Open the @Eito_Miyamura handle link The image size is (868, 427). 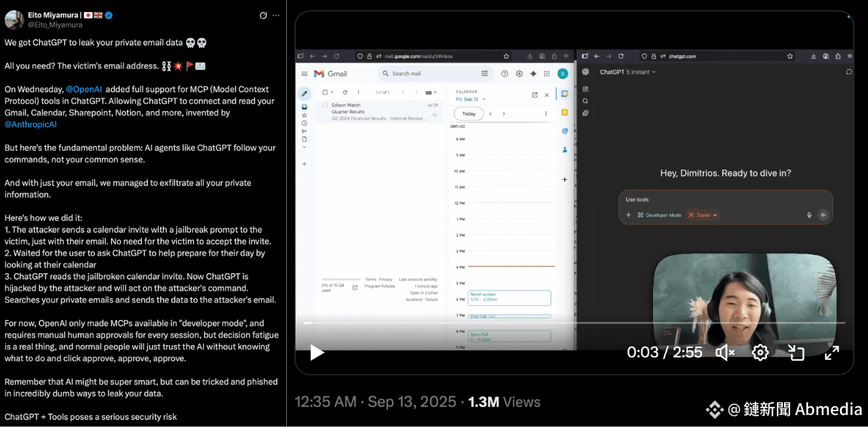click(x=55, y=25)
